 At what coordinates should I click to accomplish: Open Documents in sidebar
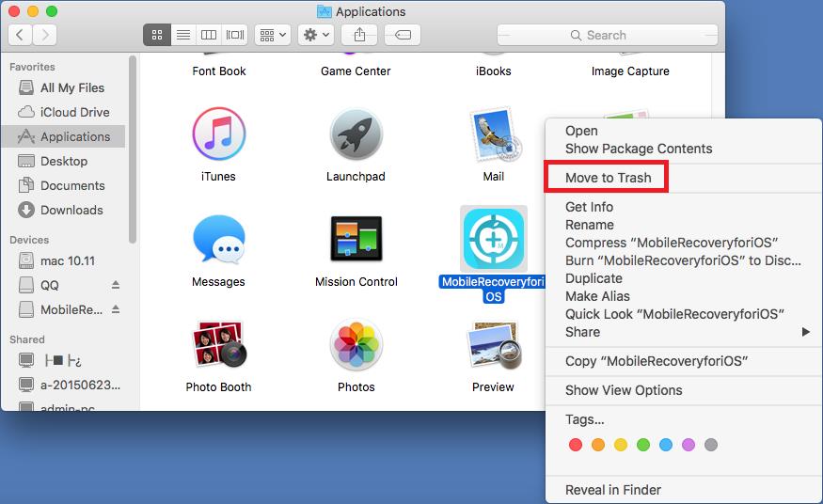63,185
